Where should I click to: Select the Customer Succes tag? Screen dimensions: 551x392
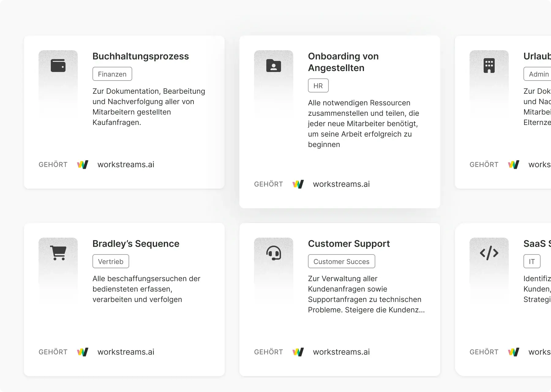[341, 262]
